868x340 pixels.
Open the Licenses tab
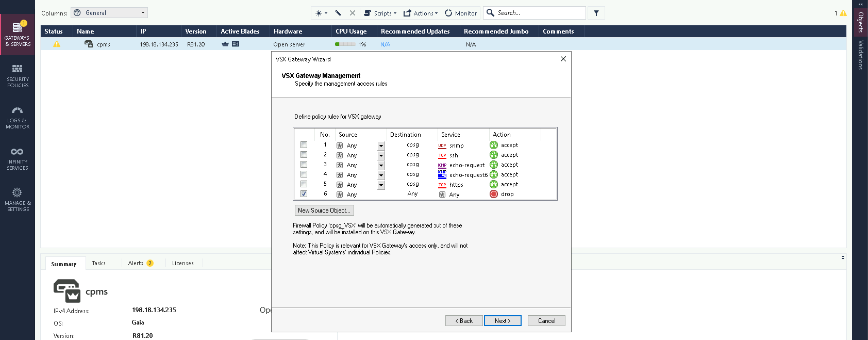click(x=182, y=263)
